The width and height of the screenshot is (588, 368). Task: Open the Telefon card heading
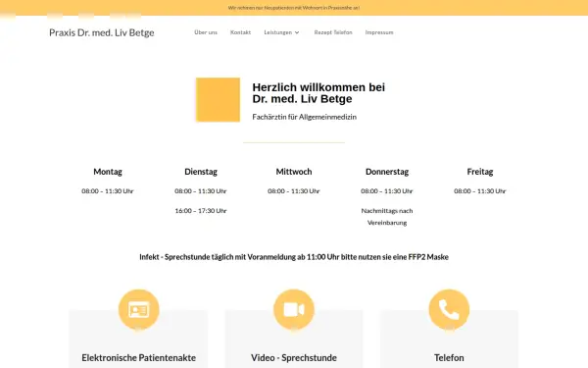pyautogui.click(x=449, y=357)
